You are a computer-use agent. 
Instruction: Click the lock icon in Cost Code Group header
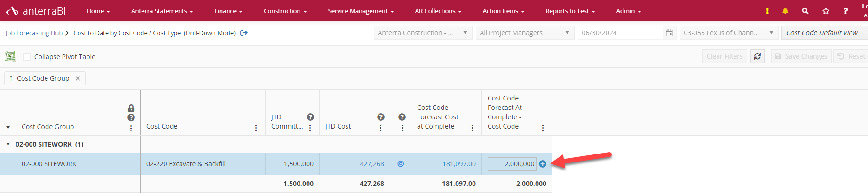click(131, 108)
